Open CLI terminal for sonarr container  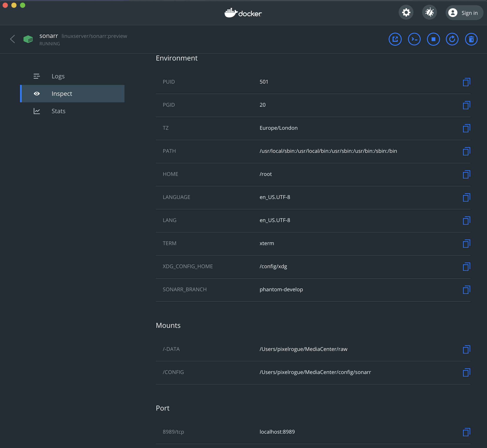point(414,39)
